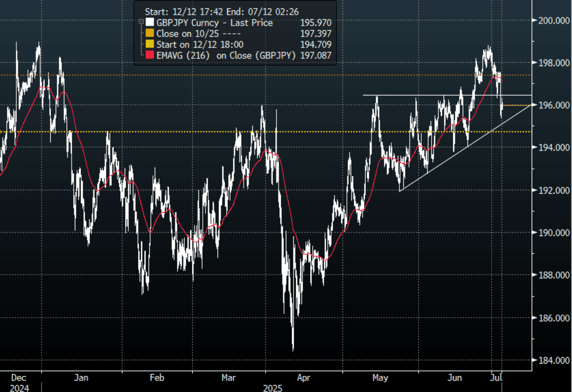Image resolution: width=572 pixels, height=392 pixels.
Task: Click the 184.000 label on price axis
Action: pyautogui.click(x=552, y=360)
